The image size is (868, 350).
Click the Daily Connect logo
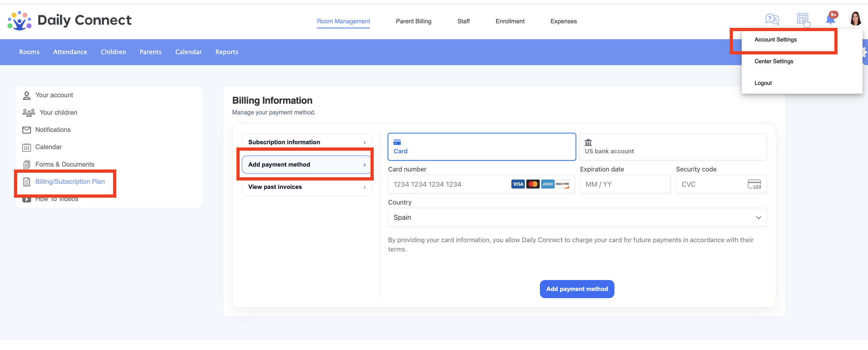(69, 20)
